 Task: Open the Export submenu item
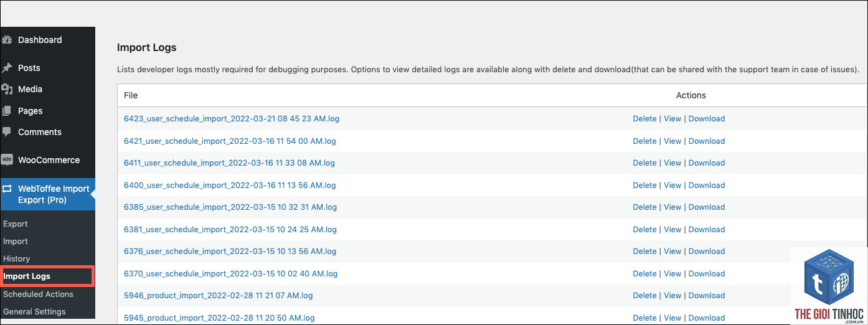[16, 224]
